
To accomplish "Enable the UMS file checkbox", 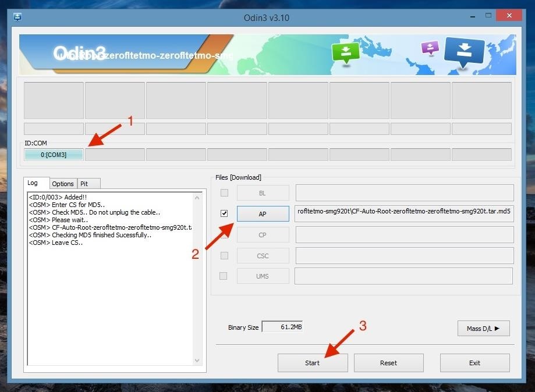I will coord(223,276).
